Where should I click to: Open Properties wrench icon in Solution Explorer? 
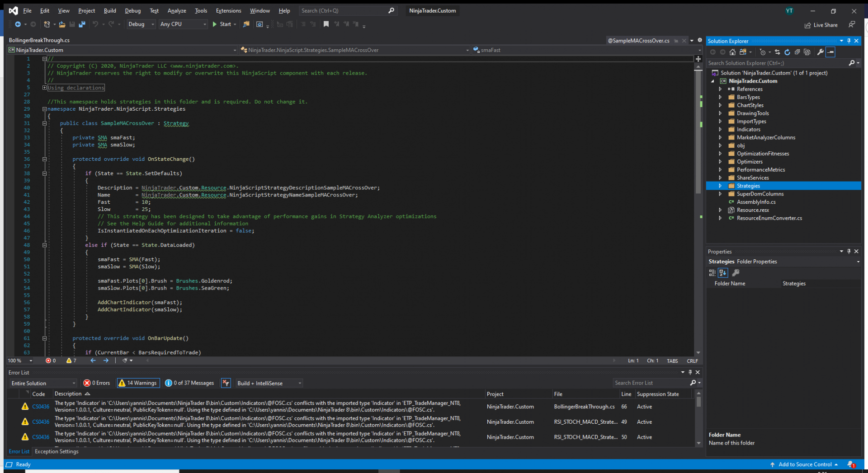(x=821, y=52)
